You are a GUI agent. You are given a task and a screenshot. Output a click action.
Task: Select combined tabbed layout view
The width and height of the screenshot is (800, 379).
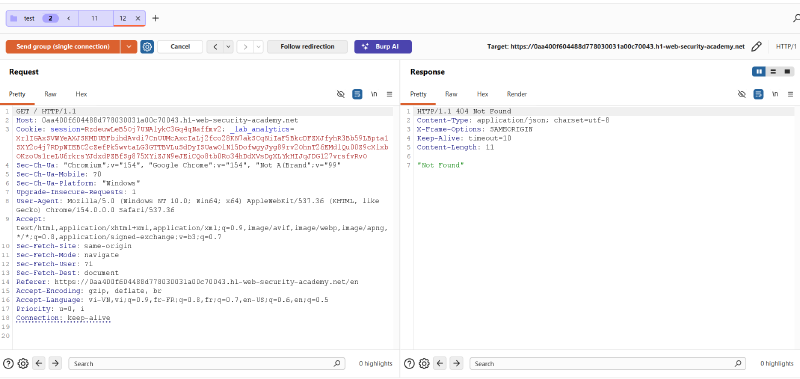(x=787, y=72)
